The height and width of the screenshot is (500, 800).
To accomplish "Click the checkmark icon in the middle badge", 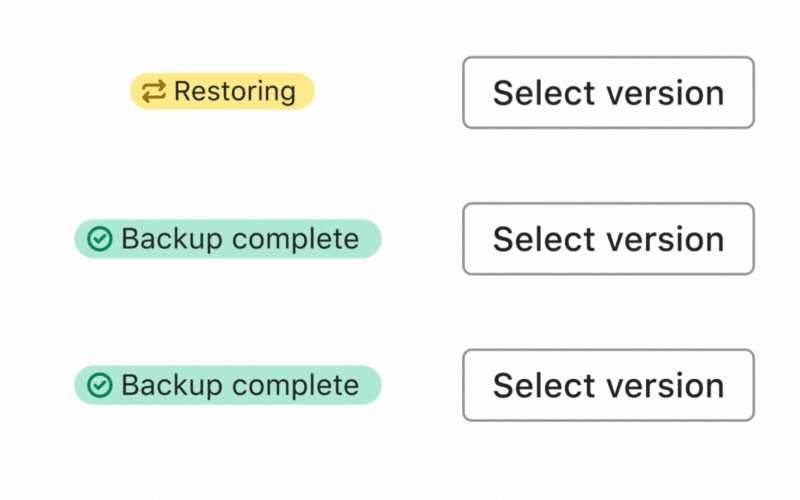I will [x=100, y=239].
